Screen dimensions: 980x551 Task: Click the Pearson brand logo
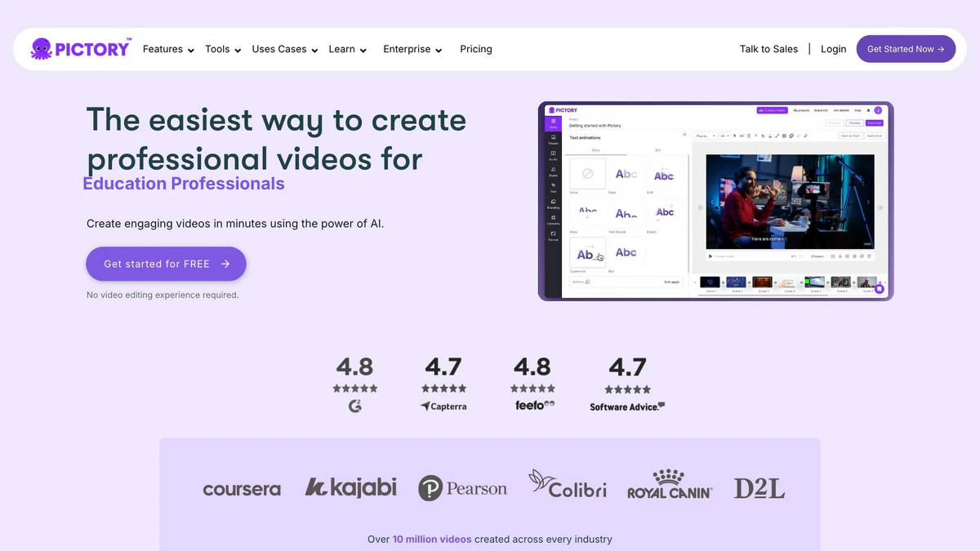click(462, 489)
